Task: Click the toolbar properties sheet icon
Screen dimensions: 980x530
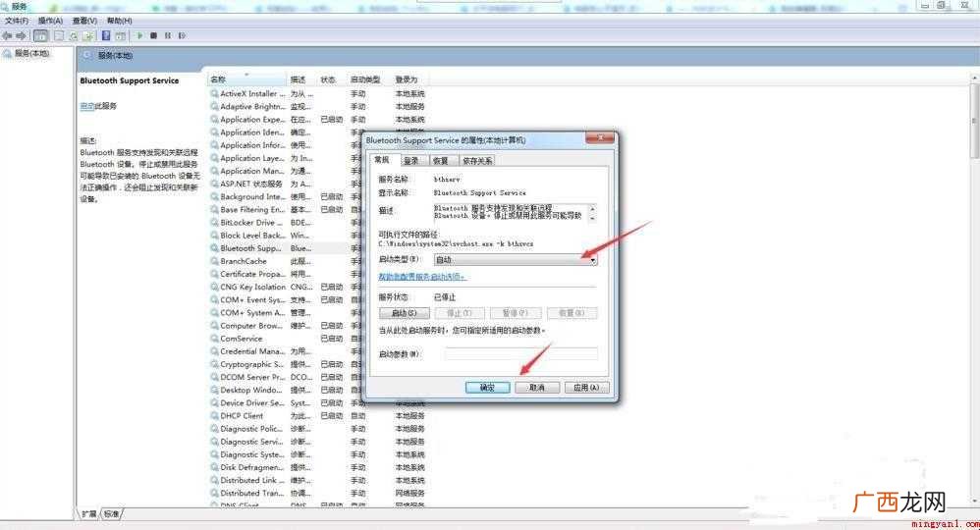Action: (59, 35)
